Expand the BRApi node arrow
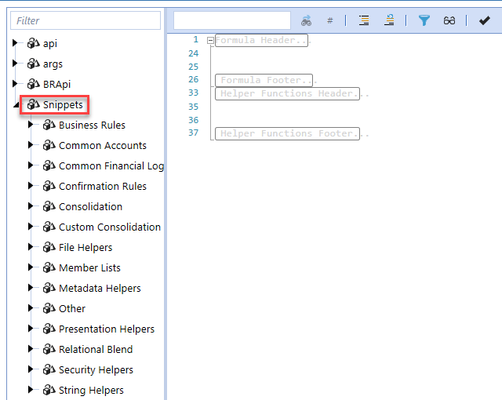 [15, 84]
